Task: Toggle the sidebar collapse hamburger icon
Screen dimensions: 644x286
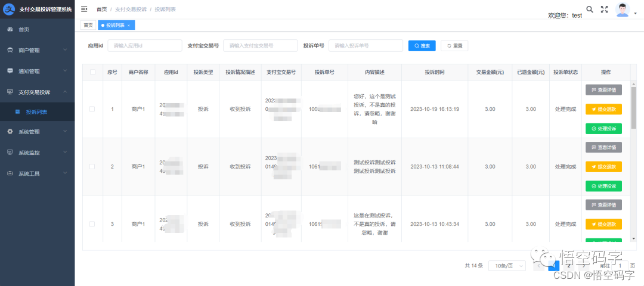Action: coord(84,9)
